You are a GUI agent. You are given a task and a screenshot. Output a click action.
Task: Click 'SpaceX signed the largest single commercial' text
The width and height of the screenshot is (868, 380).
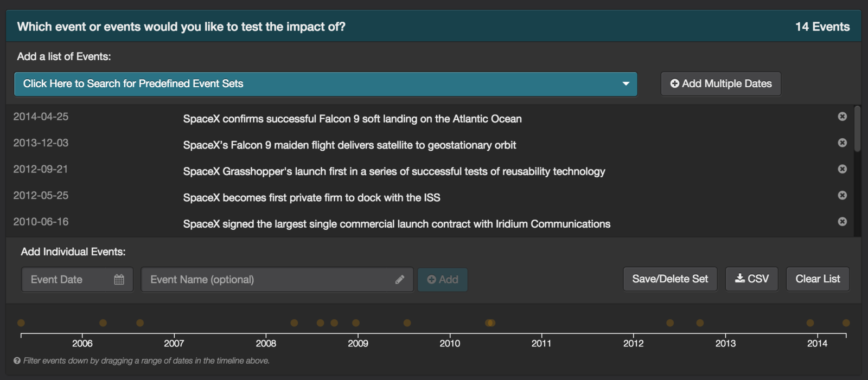tap(397, 224)
